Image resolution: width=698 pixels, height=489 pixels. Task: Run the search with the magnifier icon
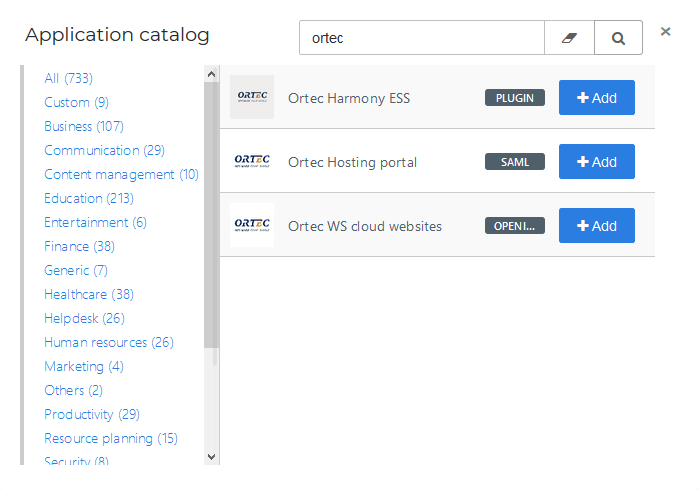(618, 38)
